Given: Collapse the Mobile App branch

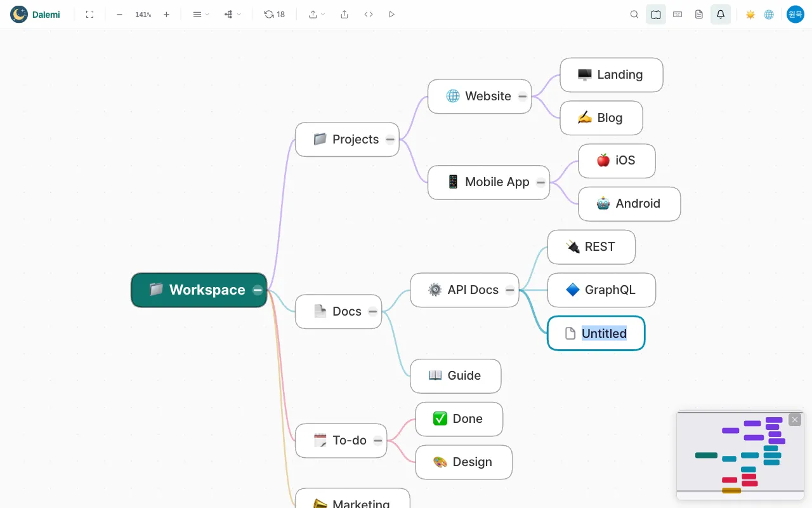Looking at the screenshot, I should coord(540,182).
